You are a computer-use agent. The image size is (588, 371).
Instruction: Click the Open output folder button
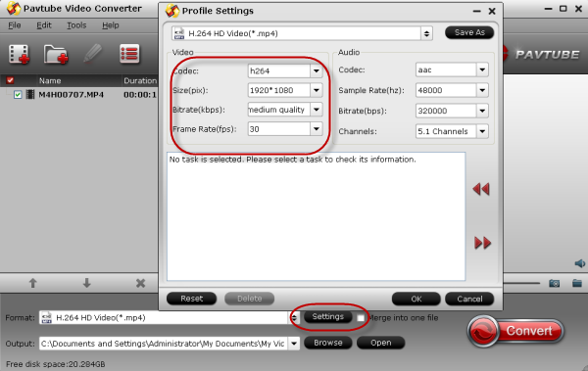point(381,343)
